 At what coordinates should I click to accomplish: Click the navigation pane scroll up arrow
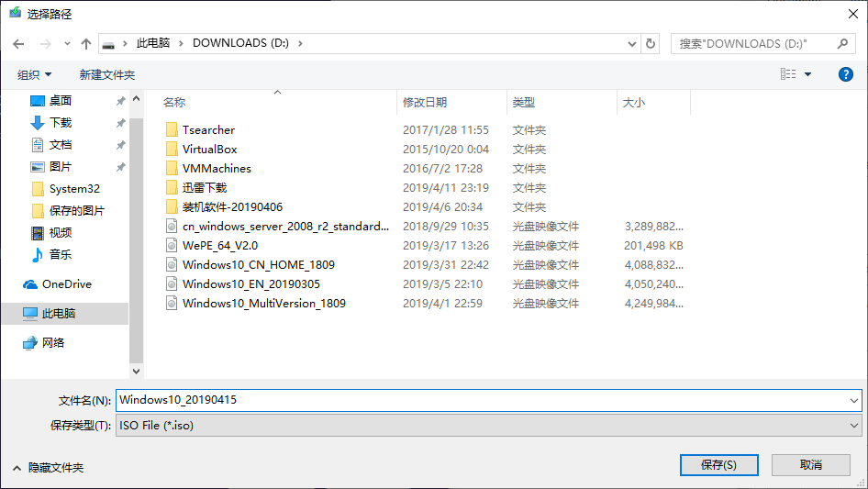click(136, 98)
